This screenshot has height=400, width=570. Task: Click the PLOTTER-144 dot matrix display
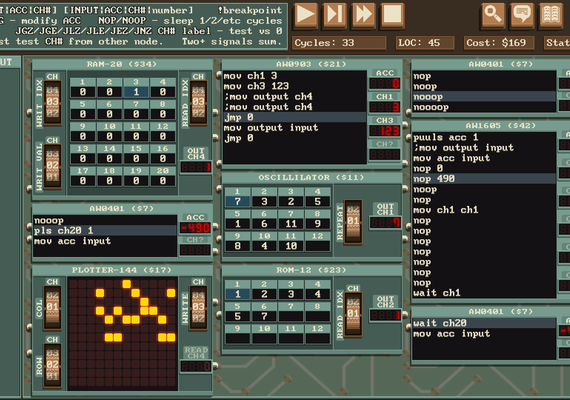click(x=123, y=333)
